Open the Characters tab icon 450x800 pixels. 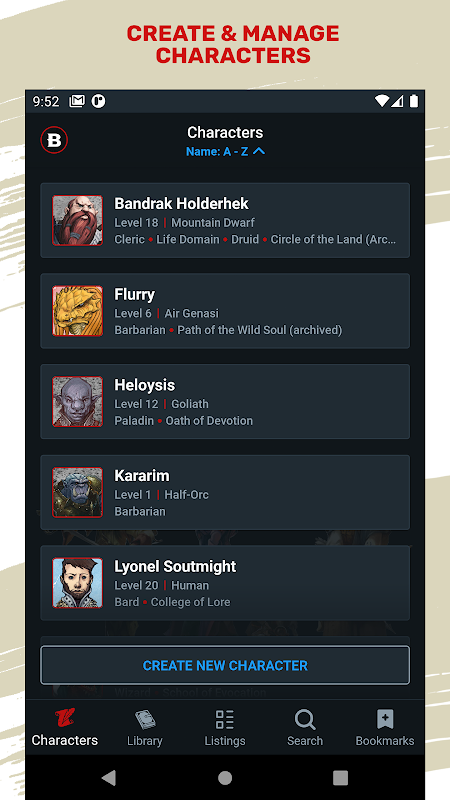coord(65,718)
